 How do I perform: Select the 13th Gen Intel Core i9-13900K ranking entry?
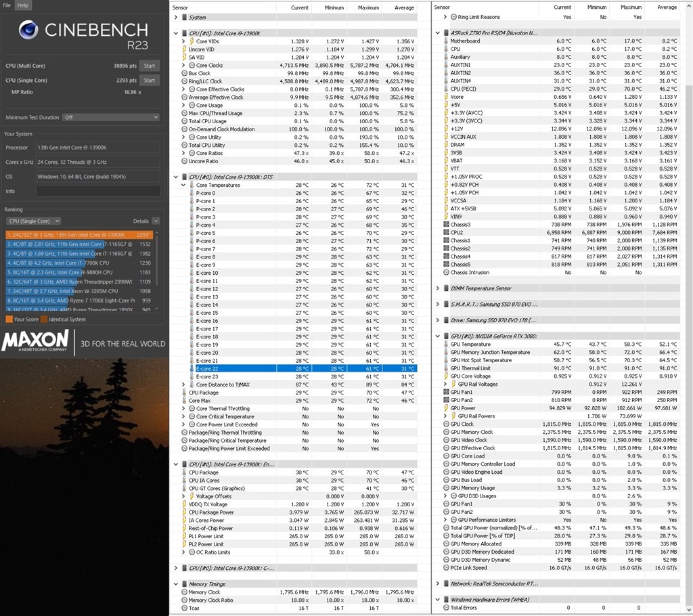(79, 235)
